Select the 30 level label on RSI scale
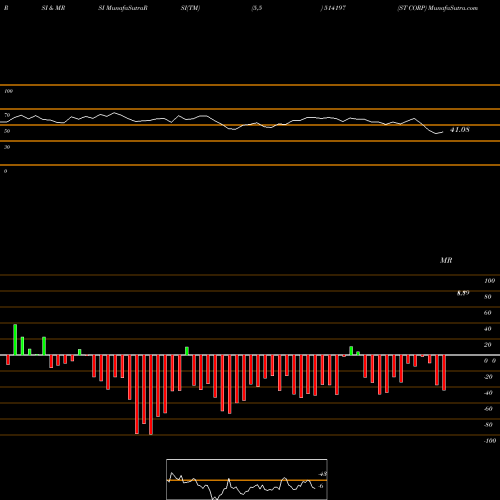 (x=7, y=147)
